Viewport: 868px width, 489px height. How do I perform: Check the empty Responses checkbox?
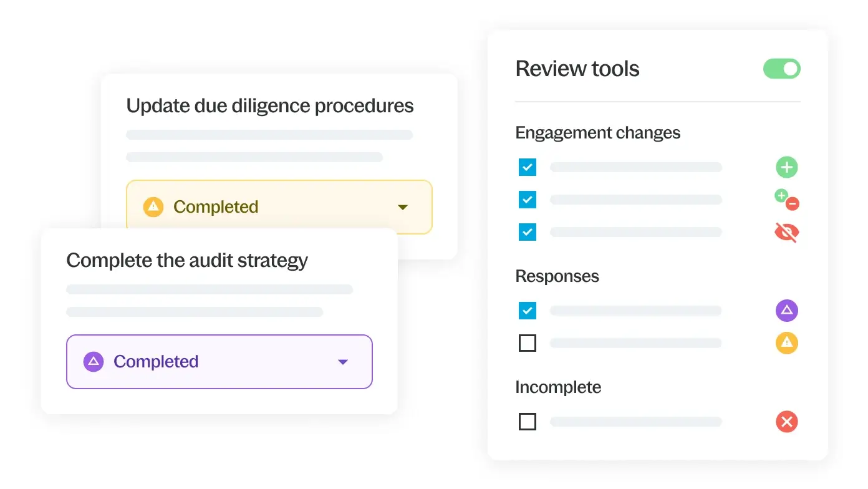(x=528, y=343)
